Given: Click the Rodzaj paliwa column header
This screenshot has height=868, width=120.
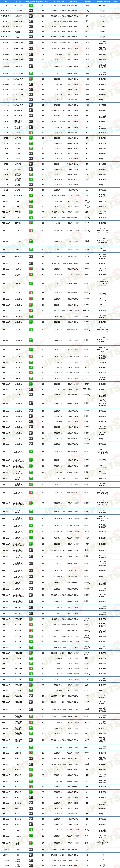Looking at the screenshot, I should 30,1.
